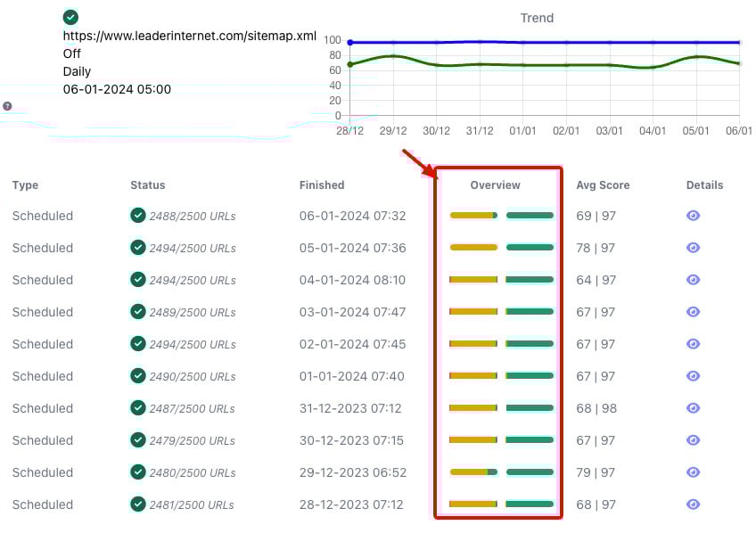The width and height of the screenshot is (756, 533).
Task: Open details eye for 29-12-2023 06:52 run
Action: [693, 472]
